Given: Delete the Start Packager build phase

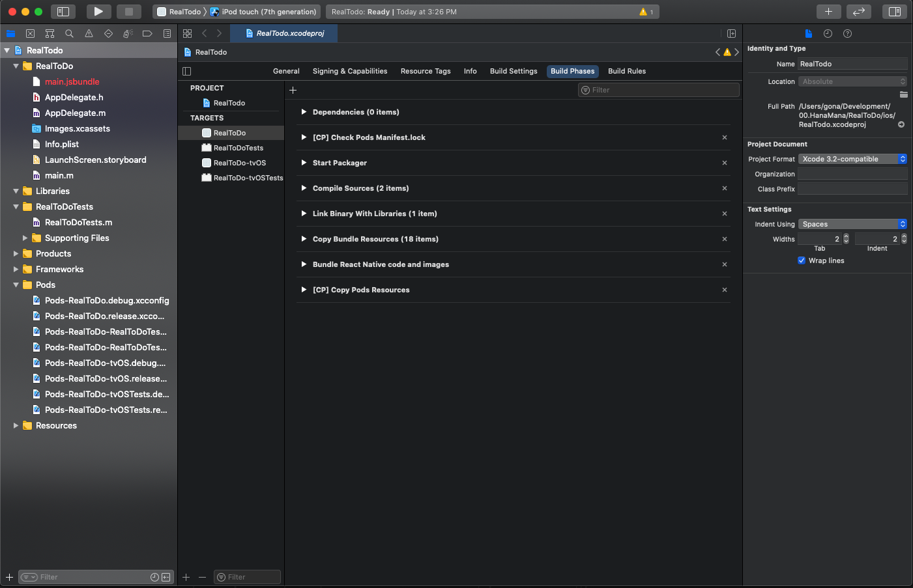Looking at the screenshot, I should pos(725,163).
